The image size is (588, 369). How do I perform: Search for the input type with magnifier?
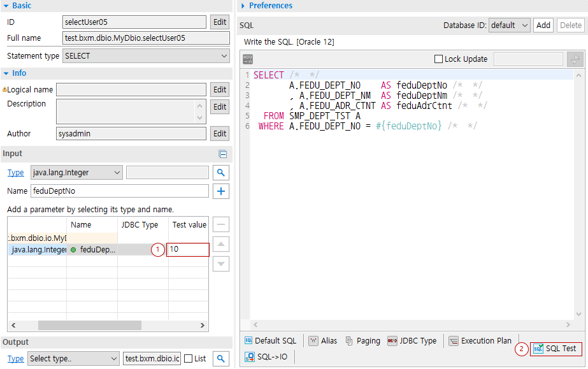pyautogui.click(x=221, y=173)
